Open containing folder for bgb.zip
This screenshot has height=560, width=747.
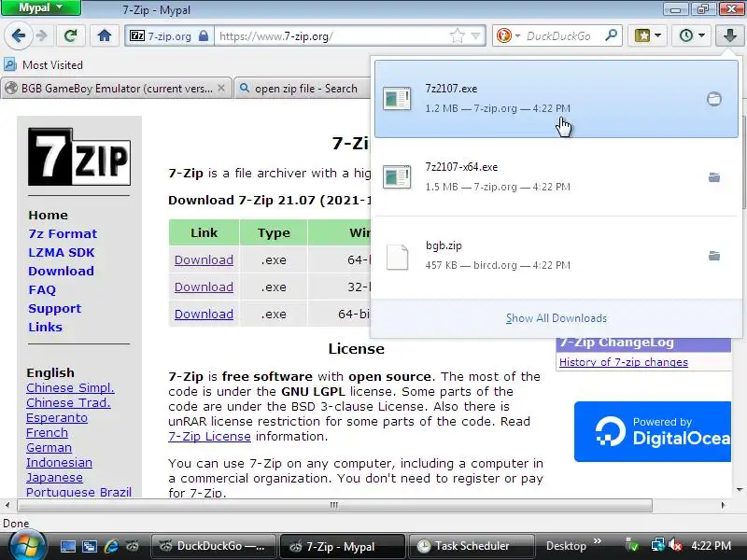point(714,256)
